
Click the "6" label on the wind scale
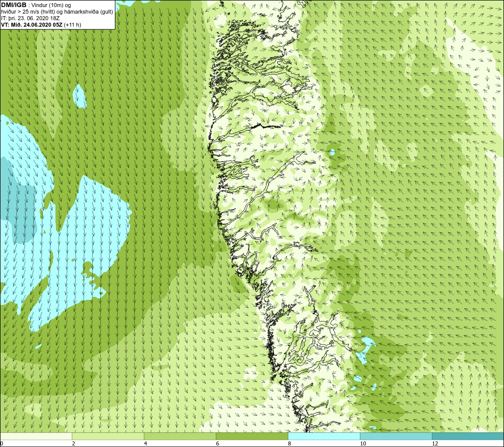tap(218, 443)
